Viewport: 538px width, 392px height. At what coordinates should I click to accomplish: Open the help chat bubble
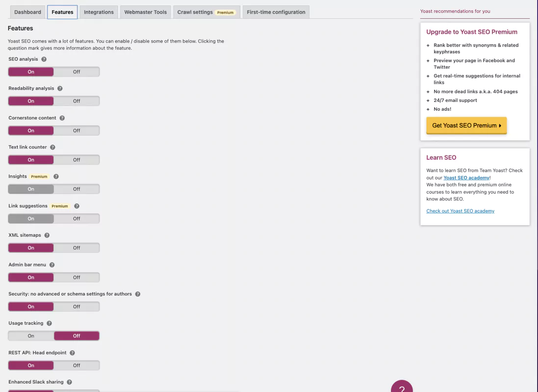pyautogui.click(x=402, y=388)
